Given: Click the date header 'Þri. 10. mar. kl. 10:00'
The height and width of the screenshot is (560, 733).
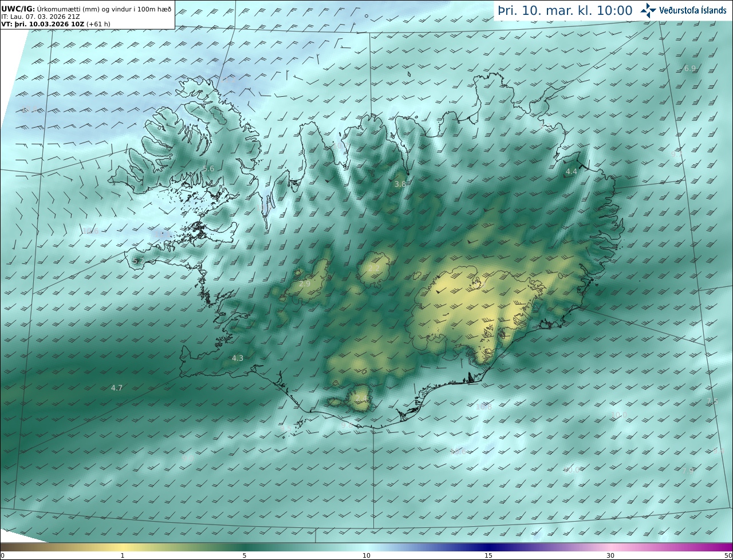Looking at the screenshot, I should coord(565,11).
